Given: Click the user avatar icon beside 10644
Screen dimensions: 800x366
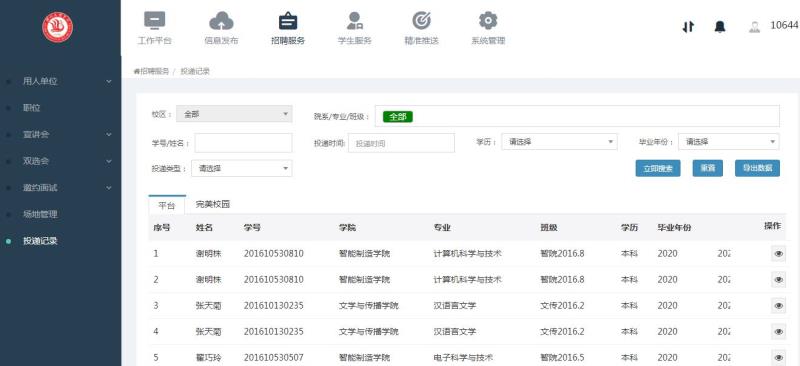Looking at the screenshot, I should [x=754, y=27].
